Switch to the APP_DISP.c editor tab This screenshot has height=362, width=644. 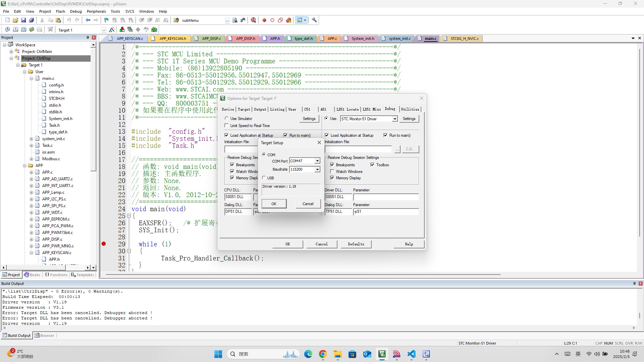tap(208, 39)
